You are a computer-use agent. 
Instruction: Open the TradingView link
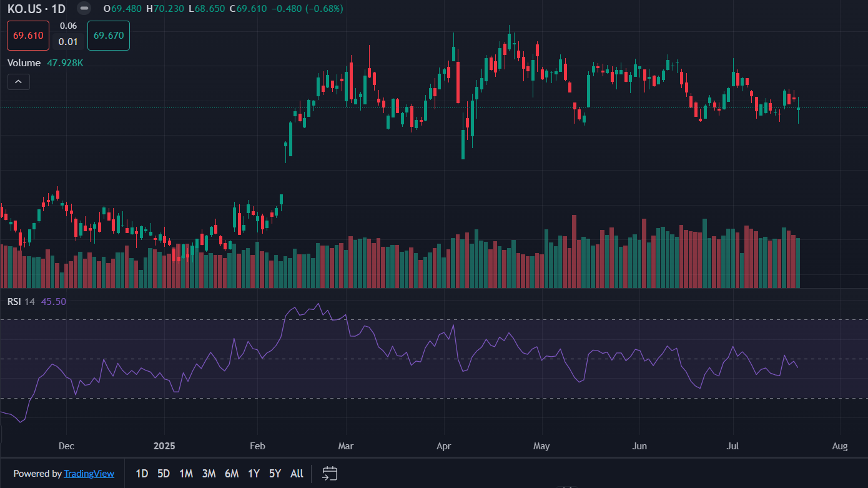coord(89,474)
